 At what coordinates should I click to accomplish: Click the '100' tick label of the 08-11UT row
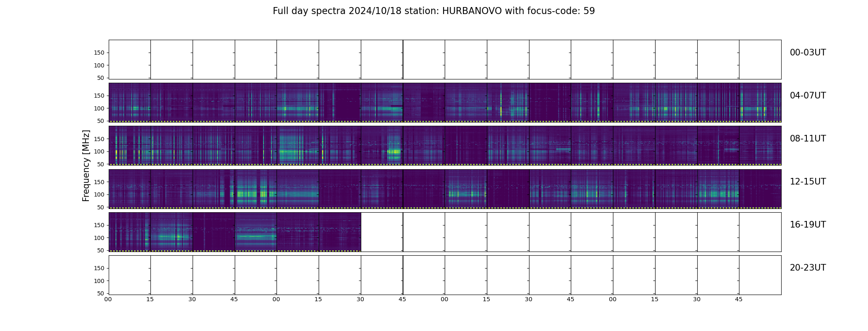coord(99,151)
